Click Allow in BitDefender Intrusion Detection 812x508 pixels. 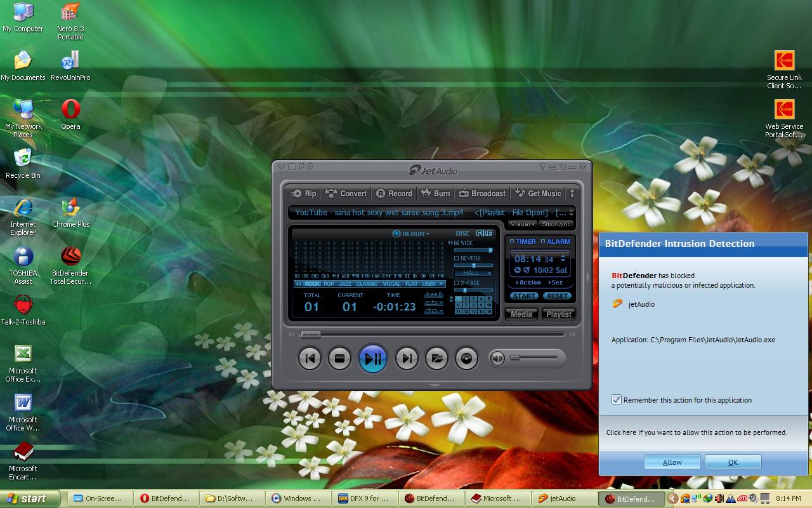tap(672, 462)
